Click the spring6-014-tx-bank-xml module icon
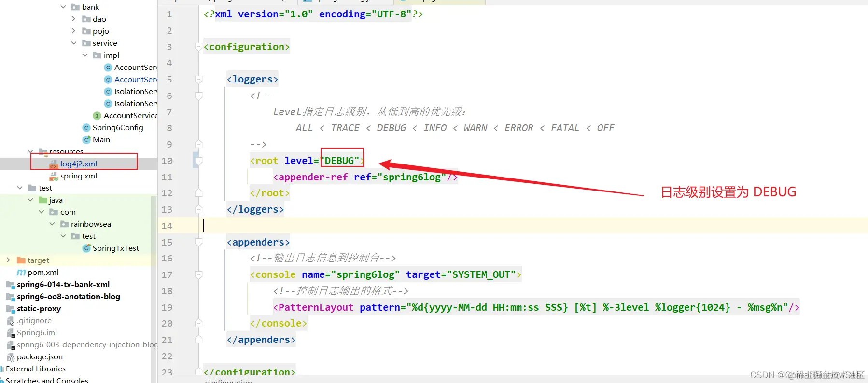Image resolution: width=868 pixels, height=383 pixels. pyautogui.click(x=10, y=285)
